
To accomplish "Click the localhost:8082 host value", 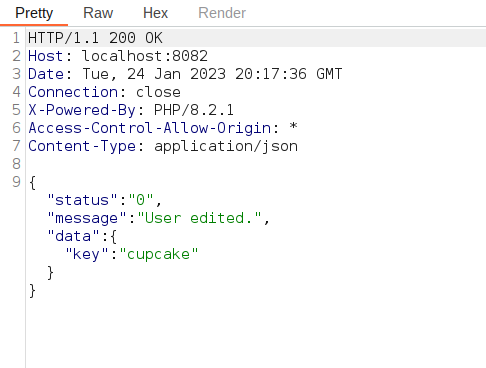I will [145, 56].
